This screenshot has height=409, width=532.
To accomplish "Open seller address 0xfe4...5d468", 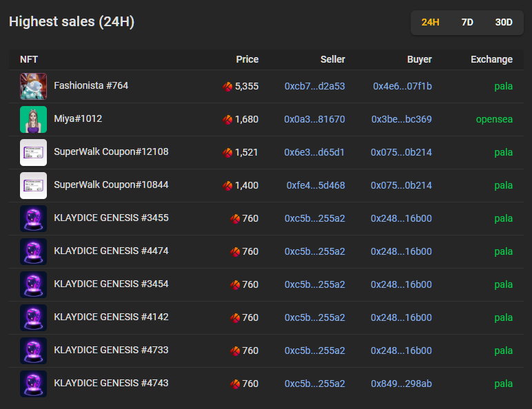I will click(x=316, y=185).
